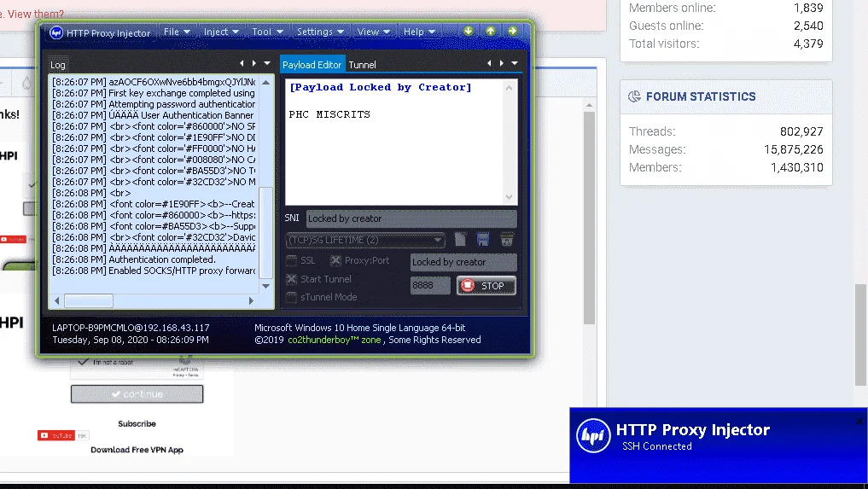This screenshot has height=489, width=868.
Task: Click the SNI input field
Action: coord(411,218)
